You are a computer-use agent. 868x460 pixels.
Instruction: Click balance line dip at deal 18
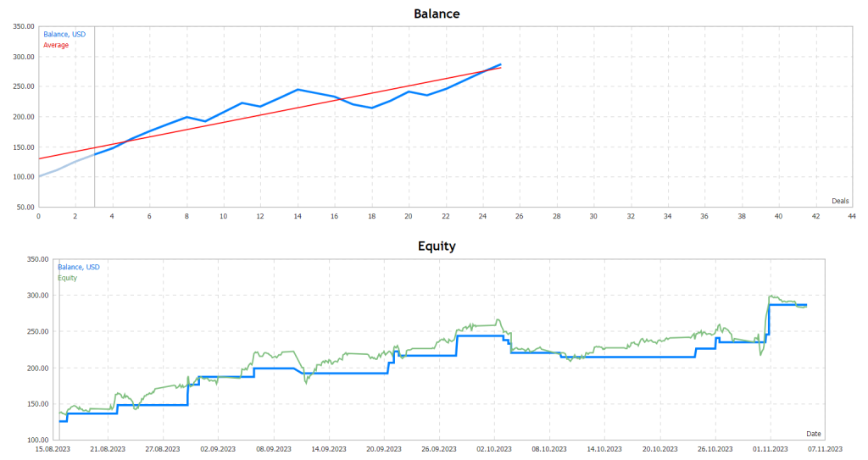coord(371,108)
